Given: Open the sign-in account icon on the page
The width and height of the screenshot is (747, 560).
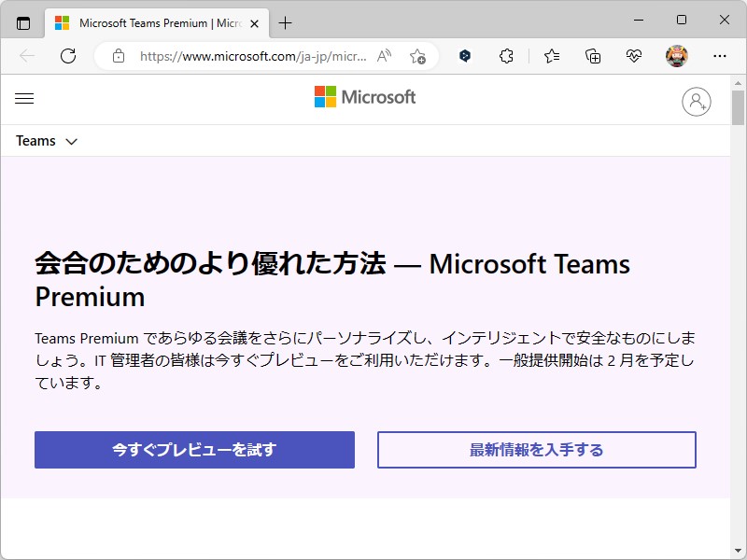Looking at the screenshot, I should click(697, 103).
